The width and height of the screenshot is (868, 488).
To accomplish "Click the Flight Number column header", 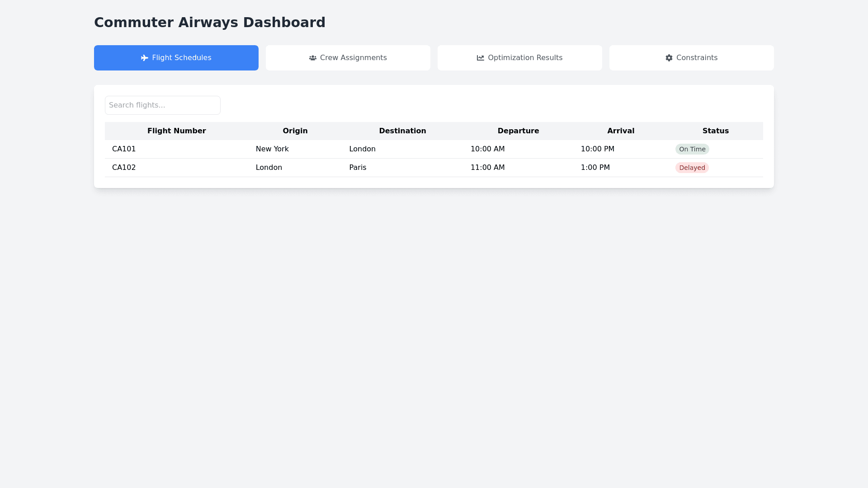I will pos(177,131).
